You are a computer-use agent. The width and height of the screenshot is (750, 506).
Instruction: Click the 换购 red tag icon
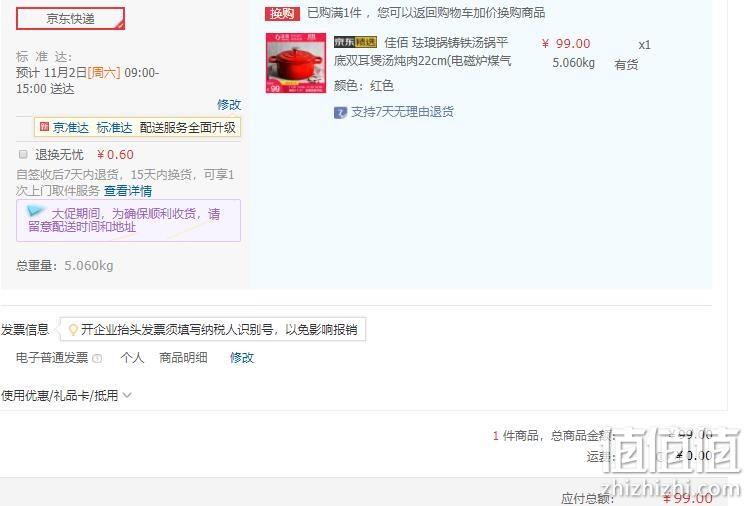click(x=282, y=13)
